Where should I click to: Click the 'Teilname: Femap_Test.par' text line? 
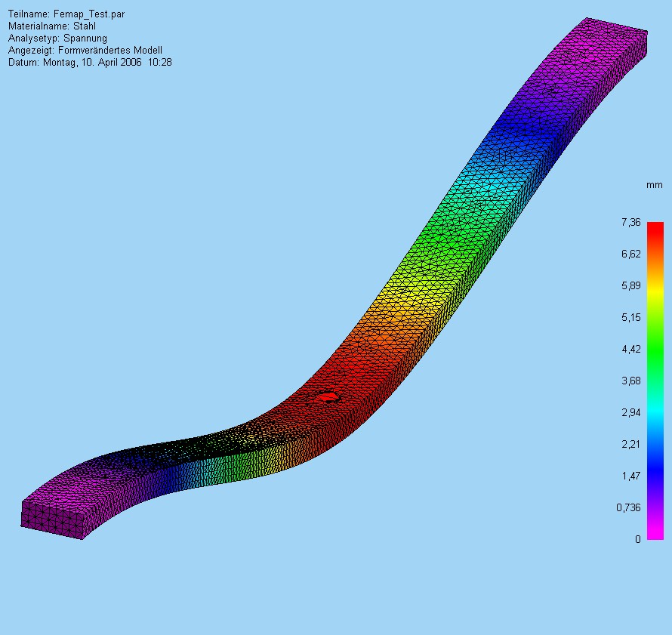(66, 14)
